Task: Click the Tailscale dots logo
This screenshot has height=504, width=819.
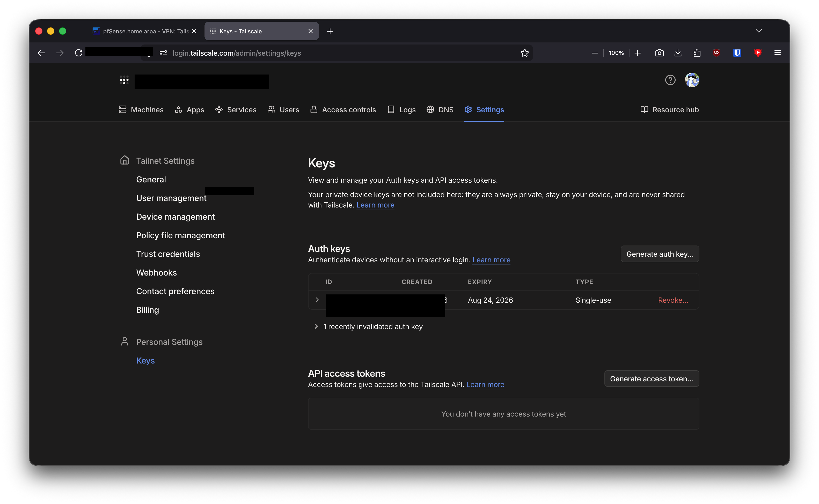Action: click(x=124, y=80)
